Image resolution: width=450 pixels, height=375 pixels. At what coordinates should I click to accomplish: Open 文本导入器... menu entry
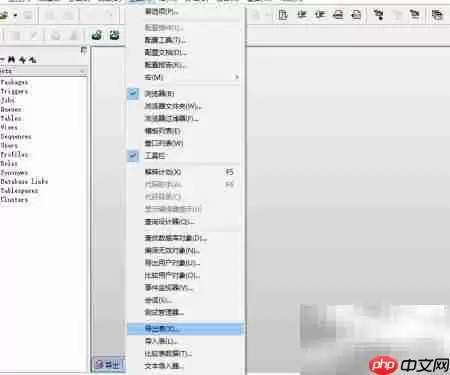184,366
